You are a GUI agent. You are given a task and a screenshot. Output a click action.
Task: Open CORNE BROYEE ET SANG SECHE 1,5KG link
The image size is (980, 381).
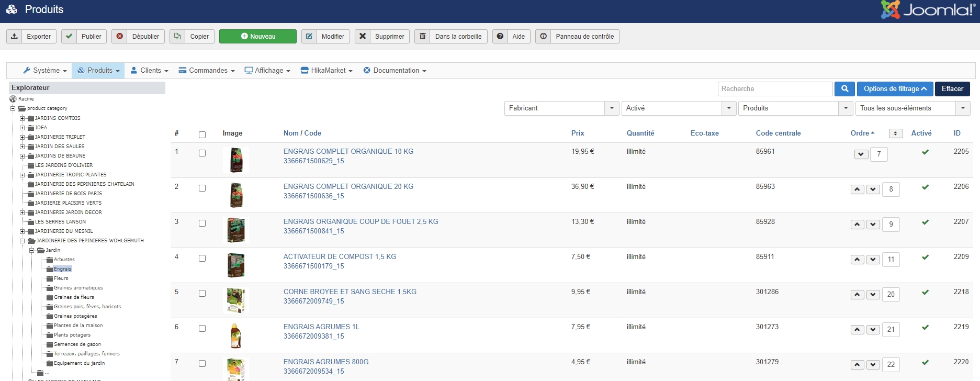pos(350,292)
